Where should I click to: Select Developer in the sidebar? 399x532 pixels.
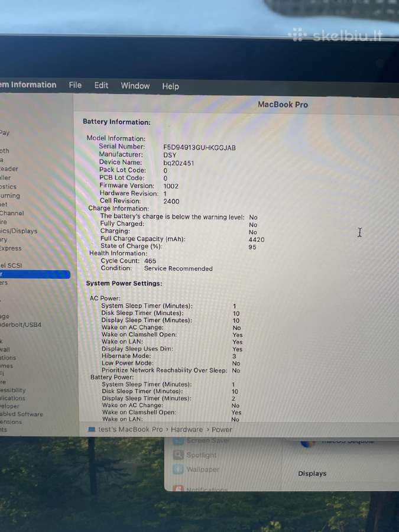[9, 406]
